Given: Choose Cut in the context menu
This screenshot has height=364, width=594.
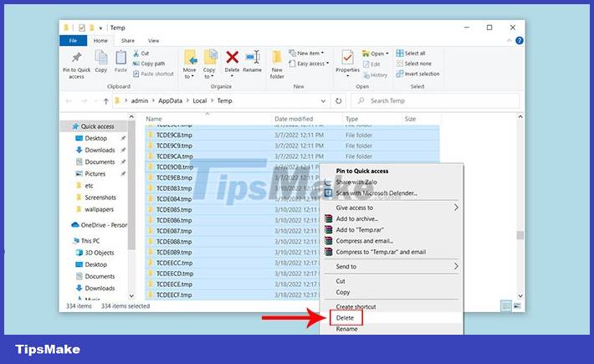Looking at the screenshot, I should [x=392, y=281].
